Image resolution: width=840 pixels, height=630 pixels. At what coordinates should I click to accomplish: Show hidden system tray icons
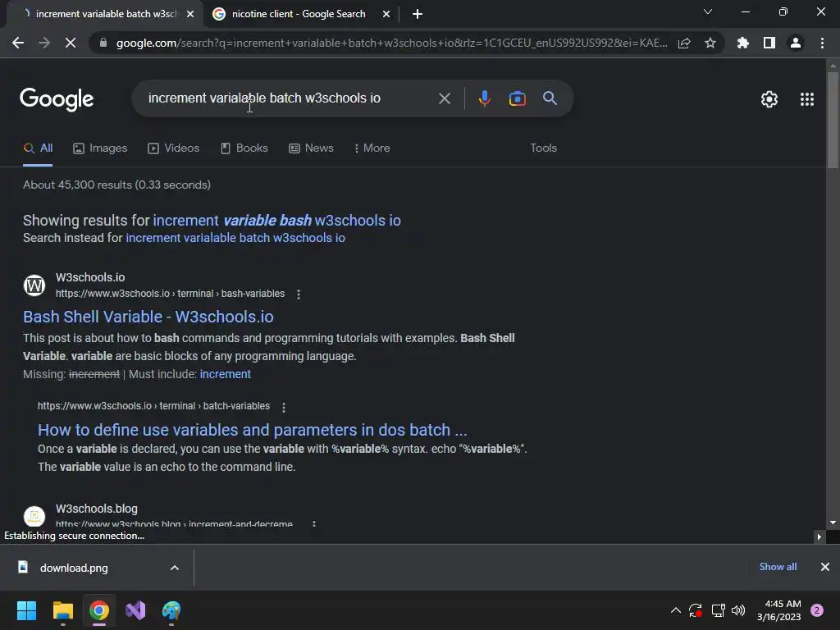tap(676, 610)
